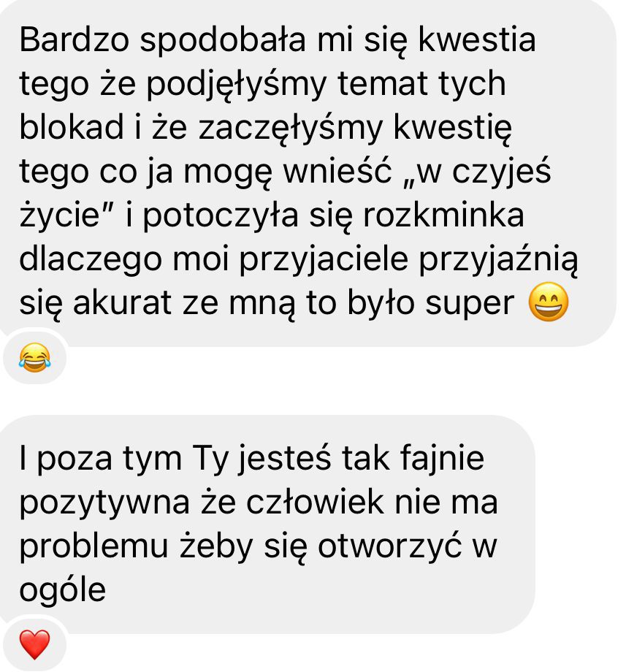This screenshot has width=626, height=672.
Task: Click the word "kwestia" on first line
Action: pos(476,40)
